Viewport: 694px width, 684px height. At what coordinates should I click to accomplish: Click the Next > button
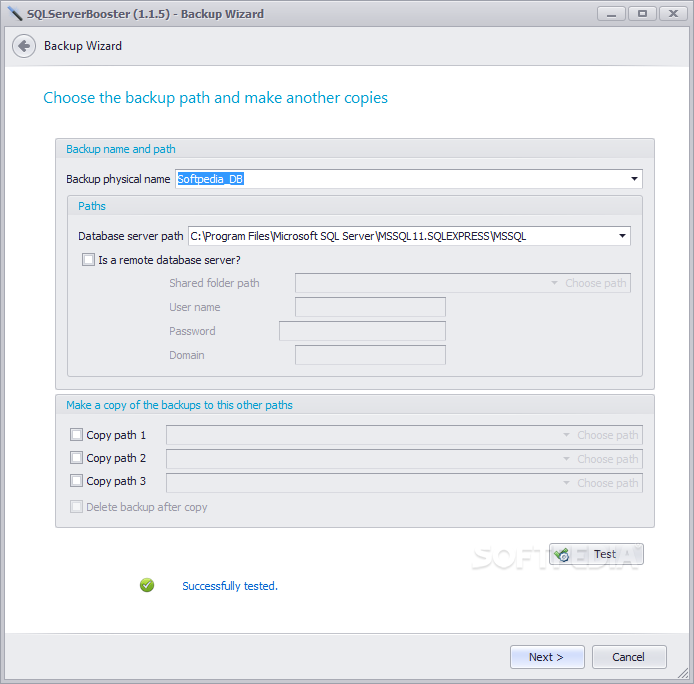click(x=547, y=657)
